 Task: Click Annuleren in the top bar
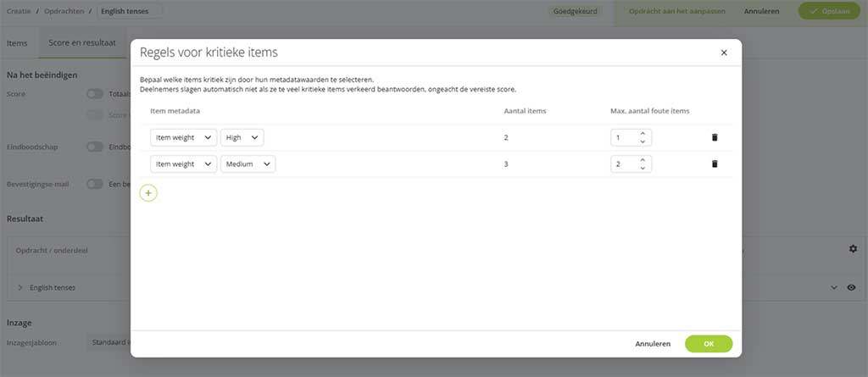pyautogui.click(x=761, y=11)
